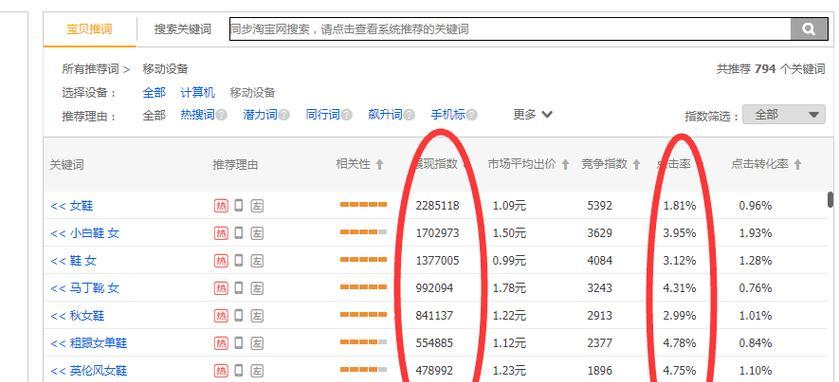This screenshot has width=839, height=382.
Task: Click the 热 badge in 马丁靴 女 row
Action: click(220, 288)
